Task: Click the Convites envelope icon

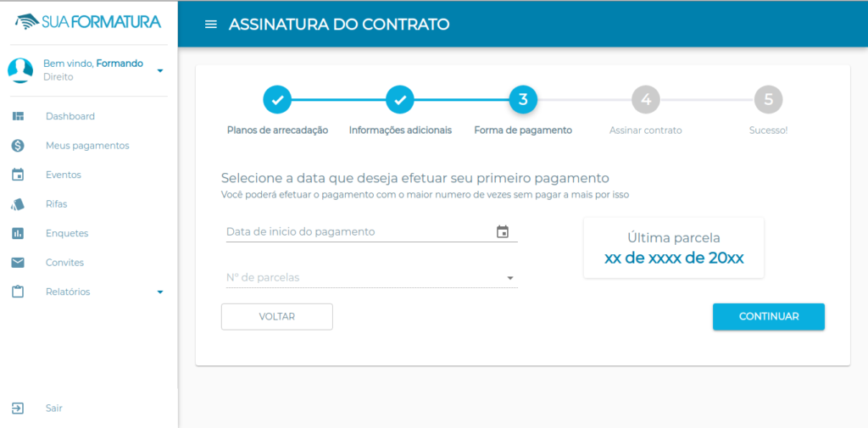Action: coord(18,263)
